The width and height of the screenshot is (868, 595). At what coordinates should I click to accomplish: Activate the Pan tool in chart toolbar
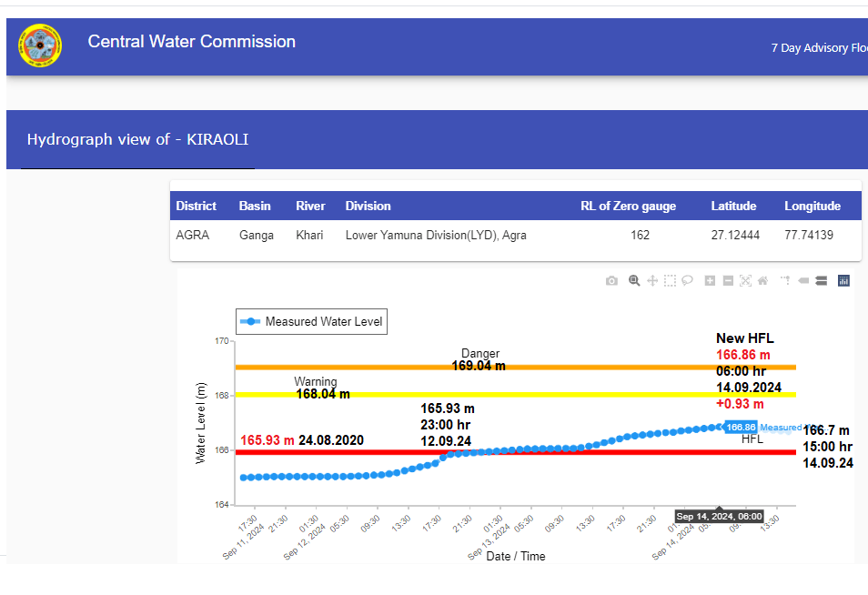(x=652, y=281)
